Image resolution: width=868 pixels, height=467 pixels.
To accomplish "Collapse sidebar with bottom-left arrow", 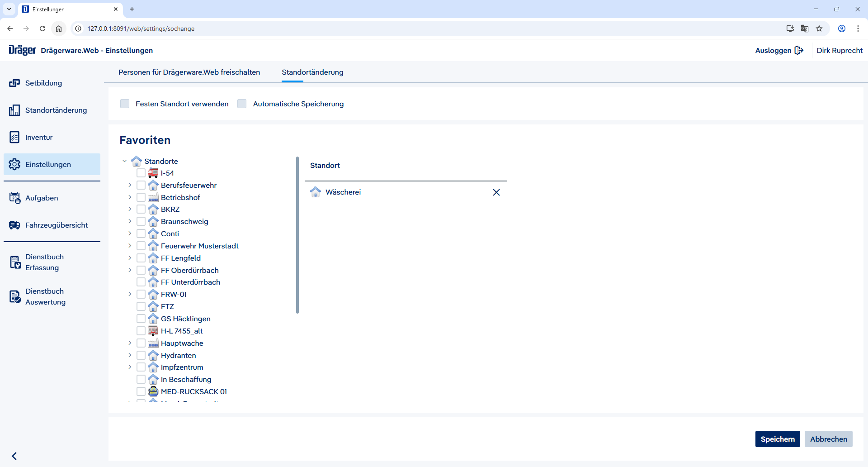I will pyautogui.click(x=14, y=456).
